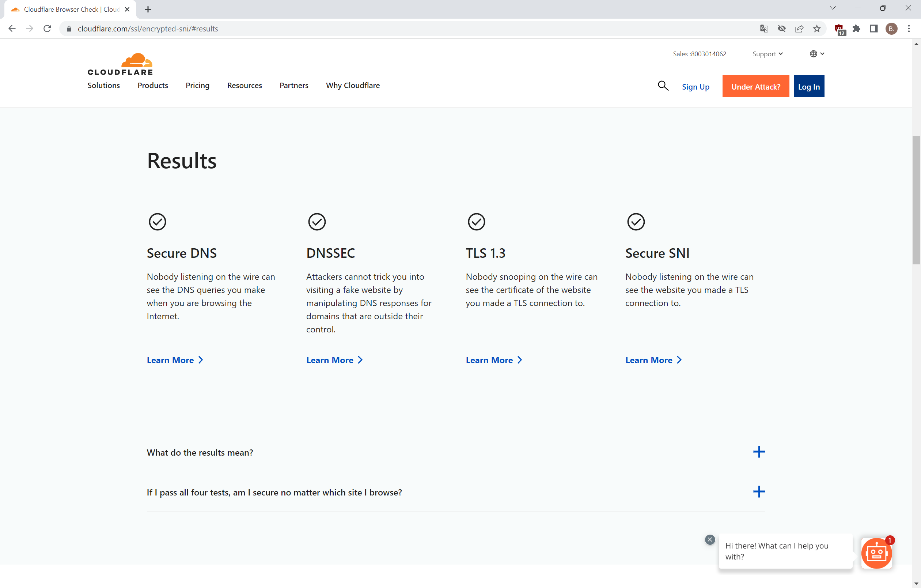Click the share page icon

799,29
